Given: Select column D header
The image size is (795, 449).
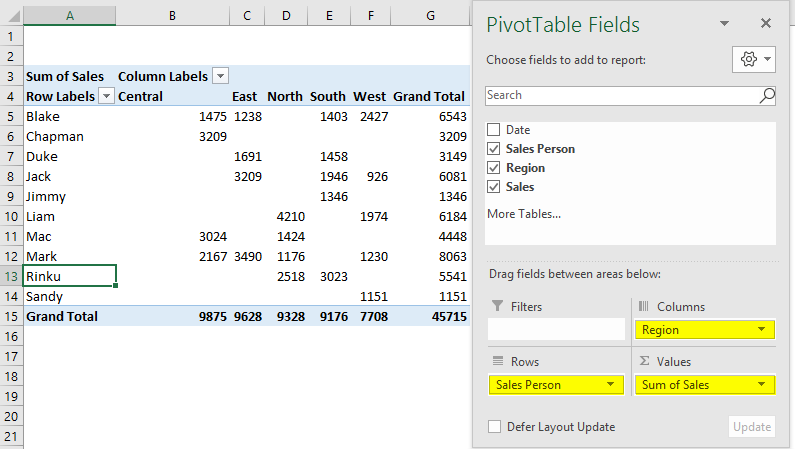Looking at the screenshot, I should [286, 16].
